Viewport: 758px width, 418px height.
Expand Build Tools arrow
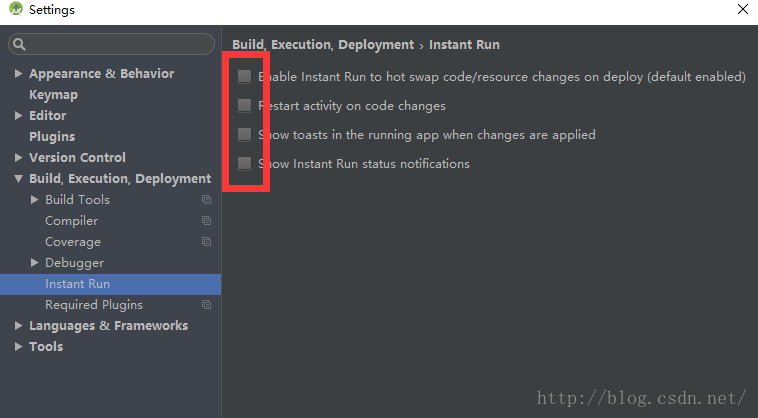click(34, 200)
